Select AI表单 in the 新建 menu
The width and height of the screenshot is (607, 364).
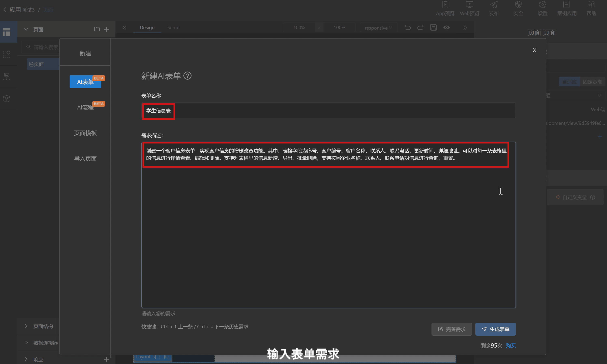85,82
